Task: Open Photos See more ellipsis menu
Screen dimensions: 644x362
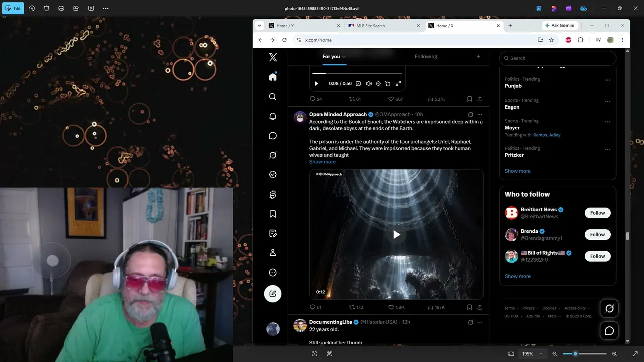Action: 106,8
